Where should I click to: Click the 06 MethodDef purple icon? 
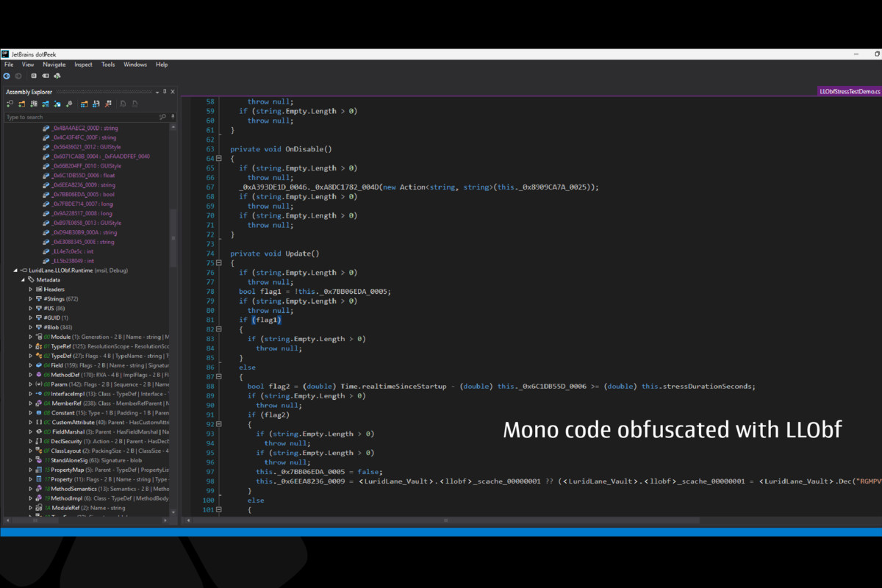tap(38, 375)
